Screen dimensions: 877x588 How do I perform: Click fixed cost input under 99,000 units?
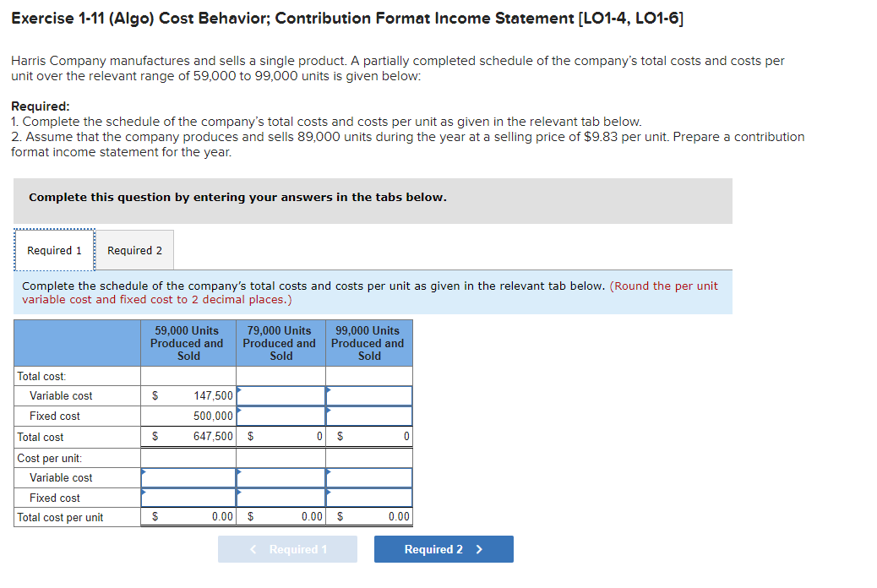click(369, 416)
